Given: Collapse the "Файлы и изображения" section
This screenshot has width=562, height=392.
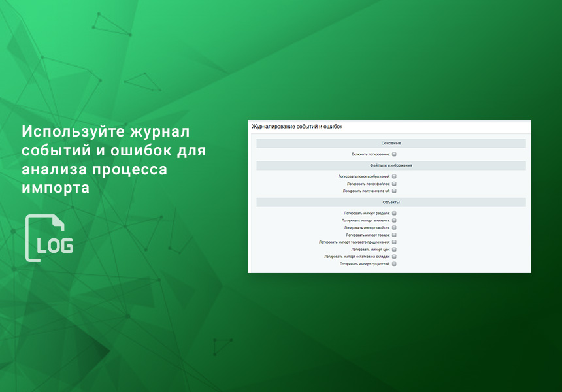Looking at the screenshot, I should pos(390,165).
